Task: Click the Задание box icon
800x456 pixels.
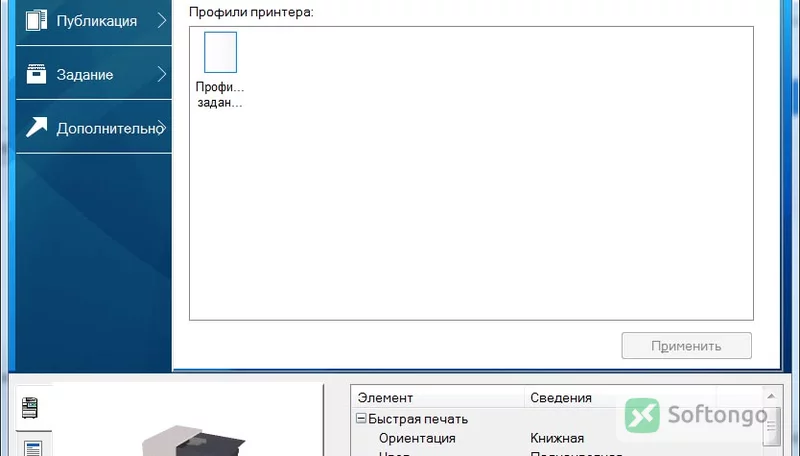Action: (x=36, y=74)
